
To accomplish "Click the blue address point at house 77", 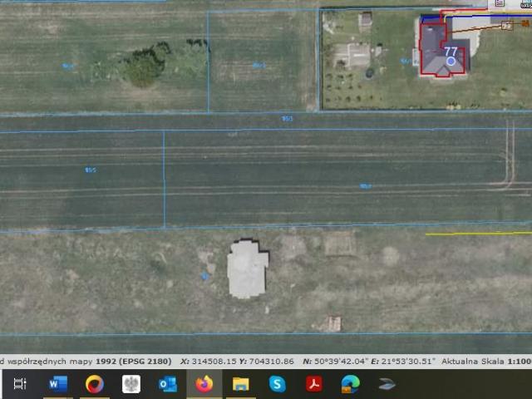I will click(x=451, y=62).
